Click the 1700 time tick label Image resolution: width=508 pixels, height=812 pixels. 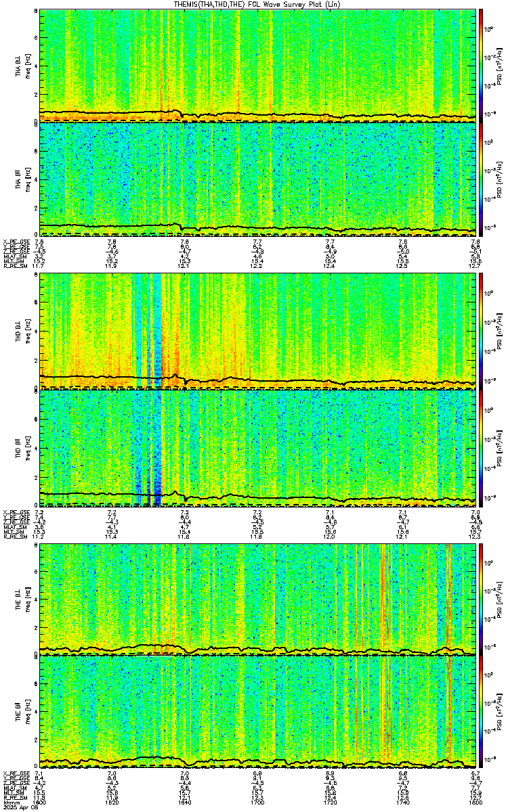[257, 803]
